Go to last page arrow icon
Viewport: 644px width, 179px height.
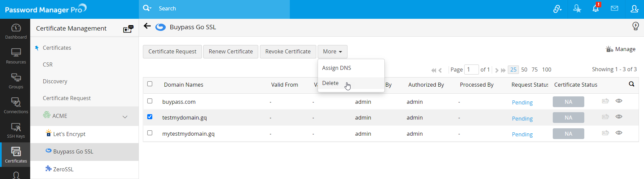(503, 70)
